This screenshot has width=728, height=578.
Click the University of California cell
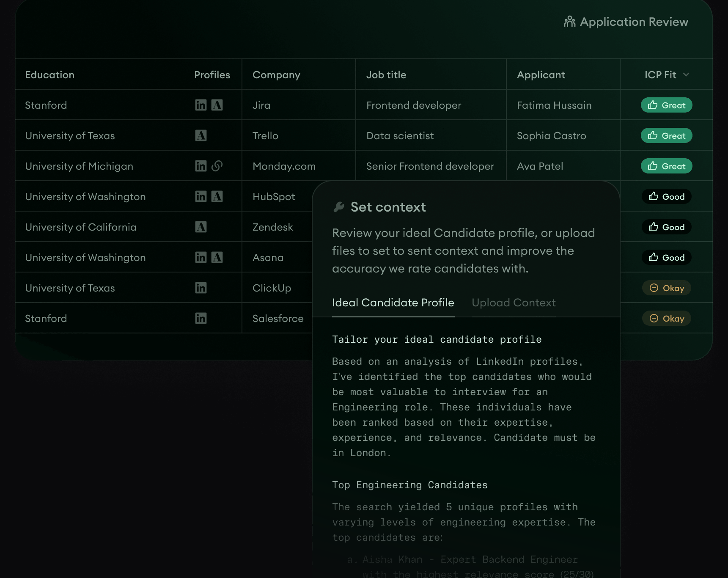coord(81,227)
